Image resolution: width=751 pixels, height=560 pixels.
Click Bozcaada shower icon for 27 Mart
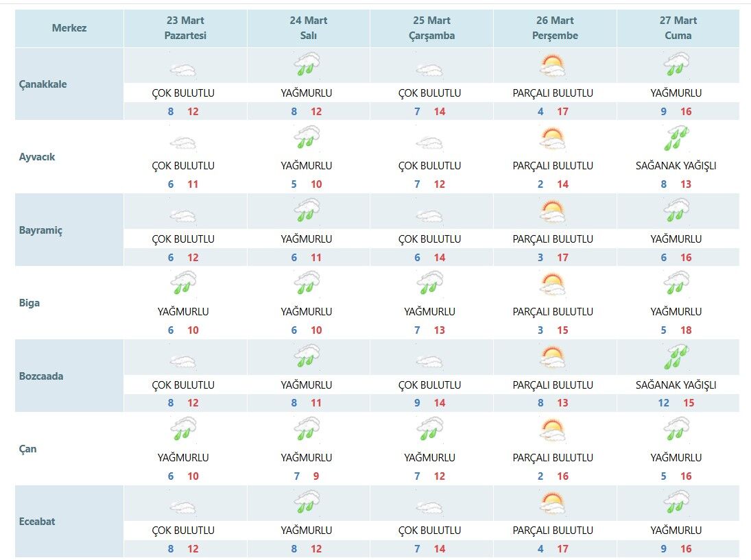coord(677,358)
